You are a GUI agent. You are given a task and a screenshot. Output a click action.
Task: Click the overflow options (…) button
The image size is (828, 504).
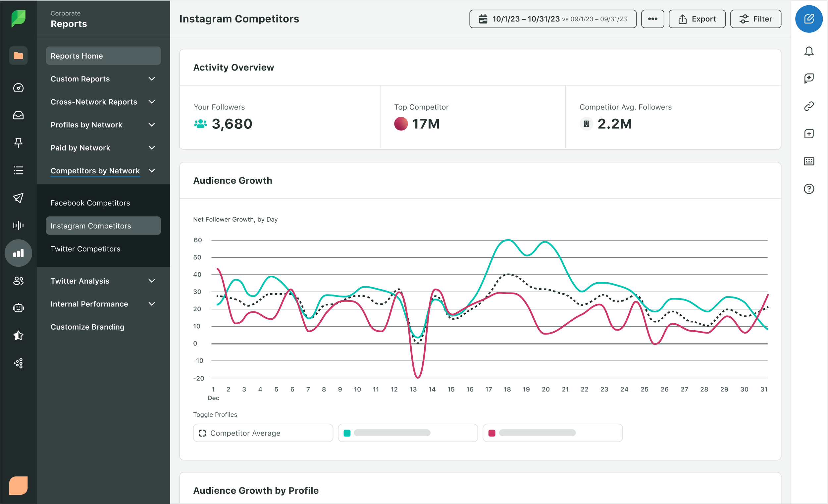tap(652, 19)
